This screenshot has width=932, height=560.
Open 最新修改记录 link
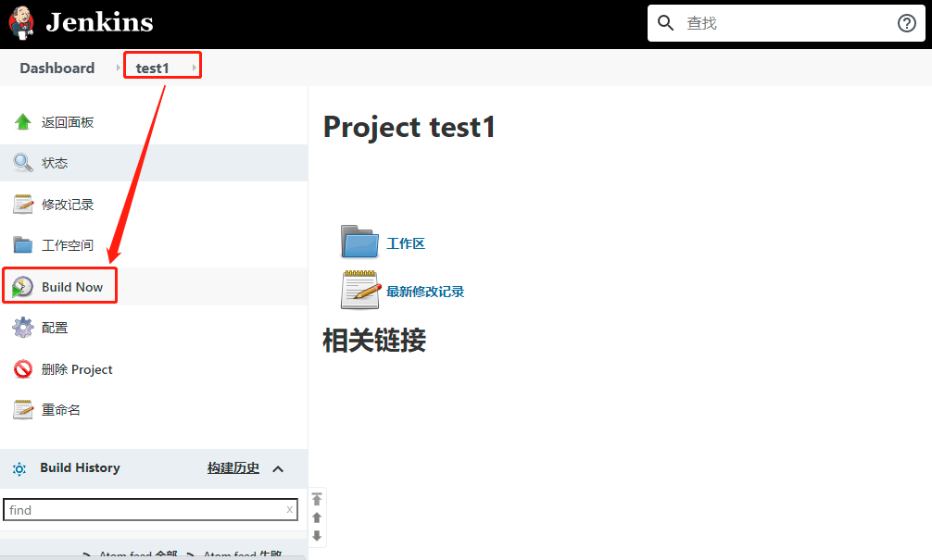pyautogui.click(x=425, y=292)
